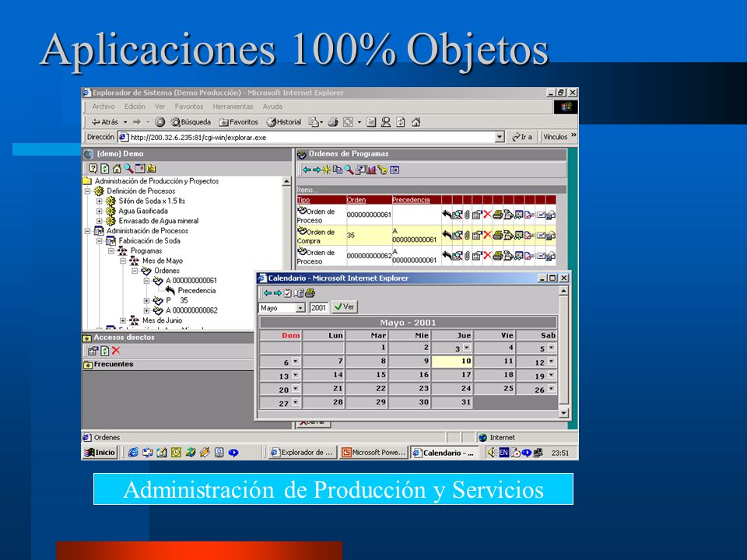Image resolution: width=747 pixels, height=560 pixels.
Task: Click the precedence arrow icon in the Orden de Compra row
Action: 447,235
